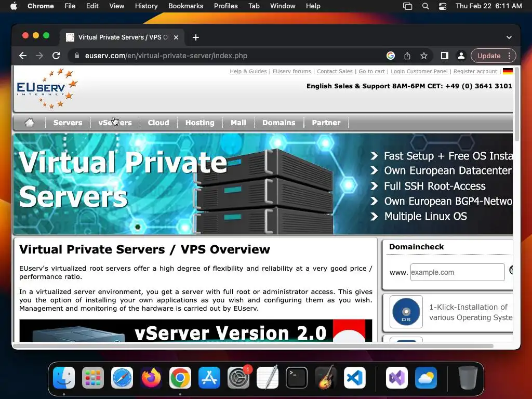Screen dimensions: 532x399
Task: Open the Edit menu
Action: (92, 6)
